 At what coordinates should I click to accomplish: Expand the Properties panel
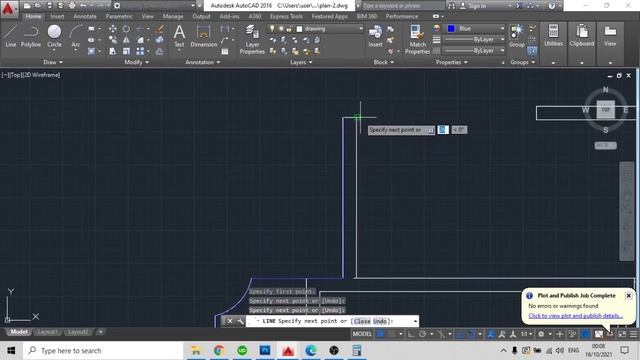tap(451, 62)
